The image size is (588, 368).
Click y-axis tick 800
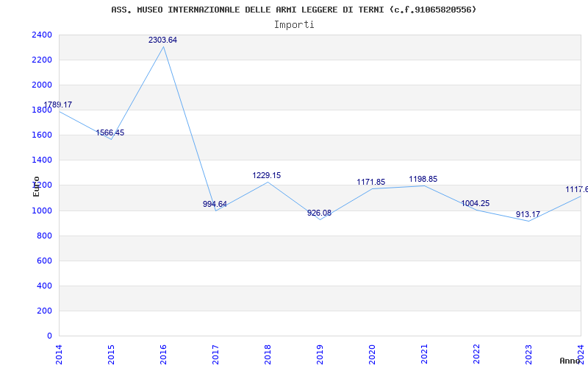(x=44, y=236)
